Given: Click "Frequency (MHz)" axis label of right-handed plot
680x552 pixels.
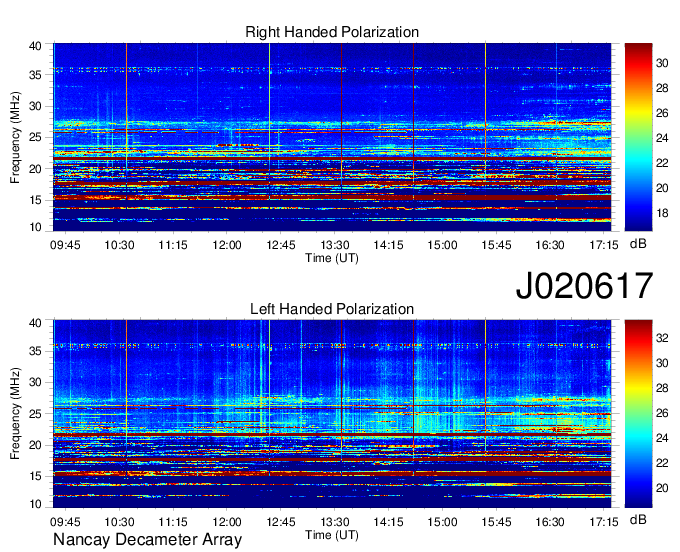Looking at the screenshot, I should [15, 137].
